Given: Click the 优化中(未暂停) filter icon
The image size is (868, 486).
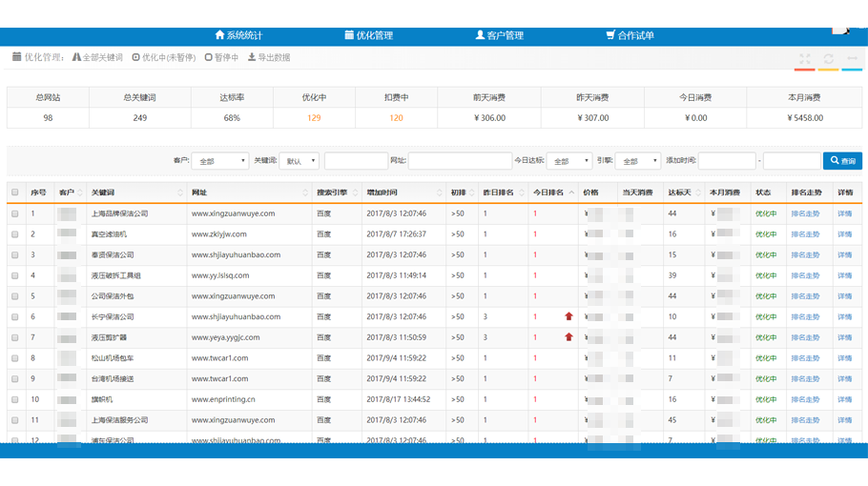Looking at the screenshot, I should 135,57.
